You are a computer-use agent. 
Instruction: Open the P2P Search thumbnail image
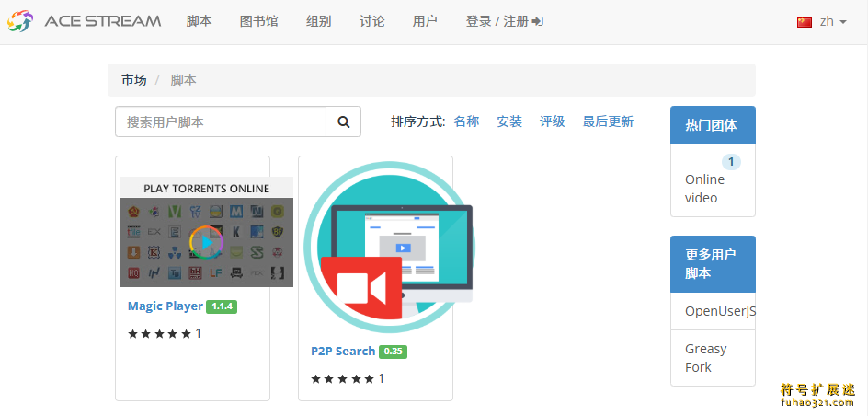390,248
